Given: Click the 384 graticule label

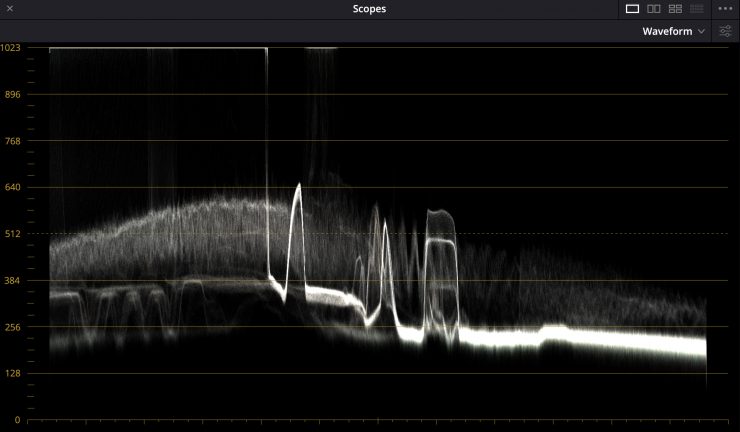Looking at the screenshot, I should tap(13, 281).
